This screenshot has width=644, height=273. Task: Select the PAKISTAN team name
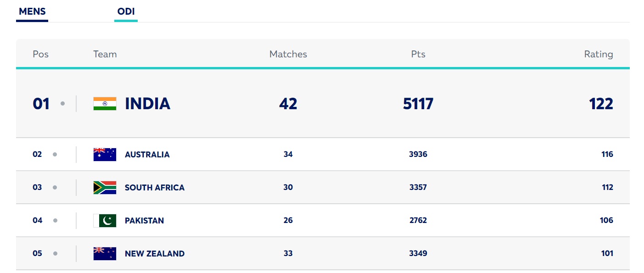pos(144,221)
